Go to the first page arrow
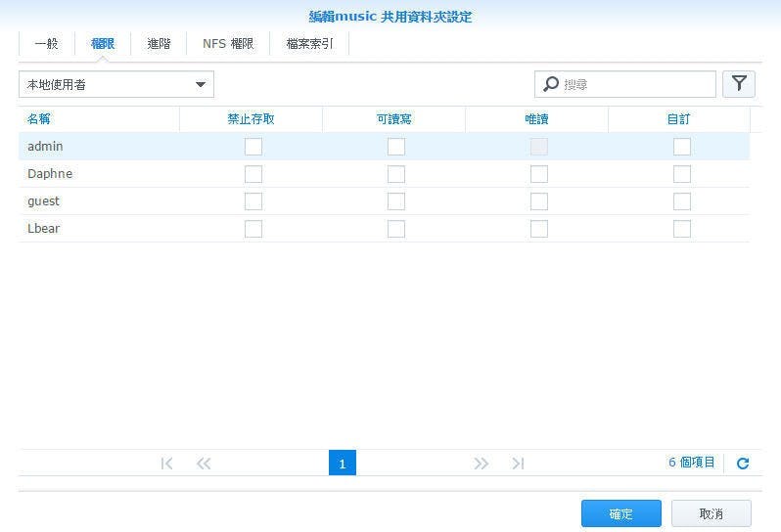 (166, 464)
